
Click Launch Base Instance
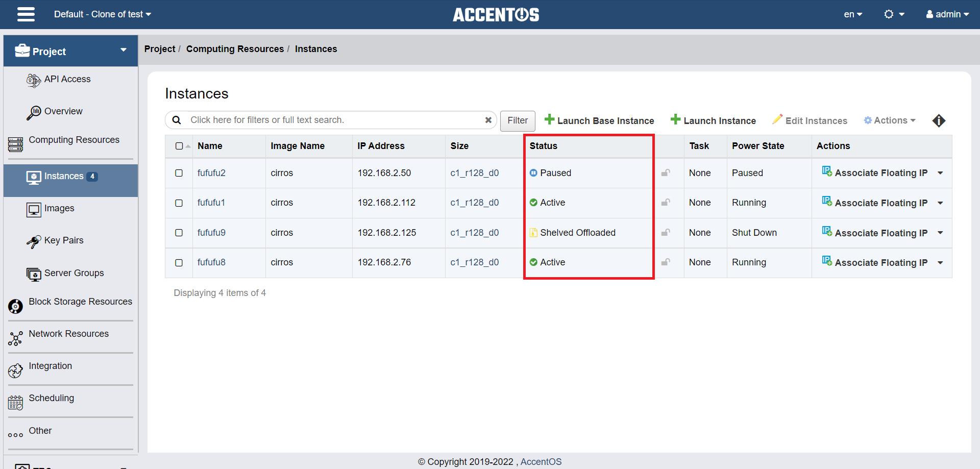click(599, 120)
